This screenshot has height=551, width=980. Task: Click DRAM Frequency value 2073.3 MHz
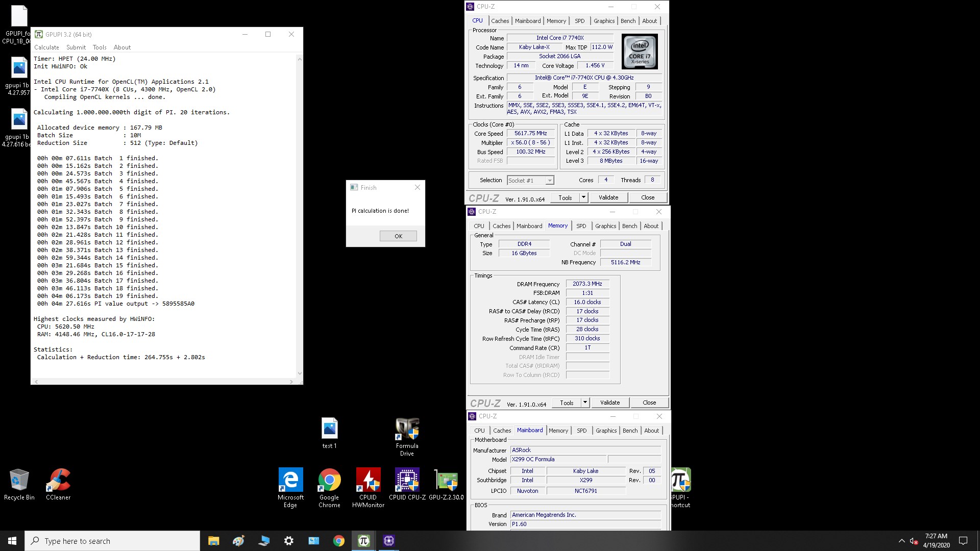(587, 284)
